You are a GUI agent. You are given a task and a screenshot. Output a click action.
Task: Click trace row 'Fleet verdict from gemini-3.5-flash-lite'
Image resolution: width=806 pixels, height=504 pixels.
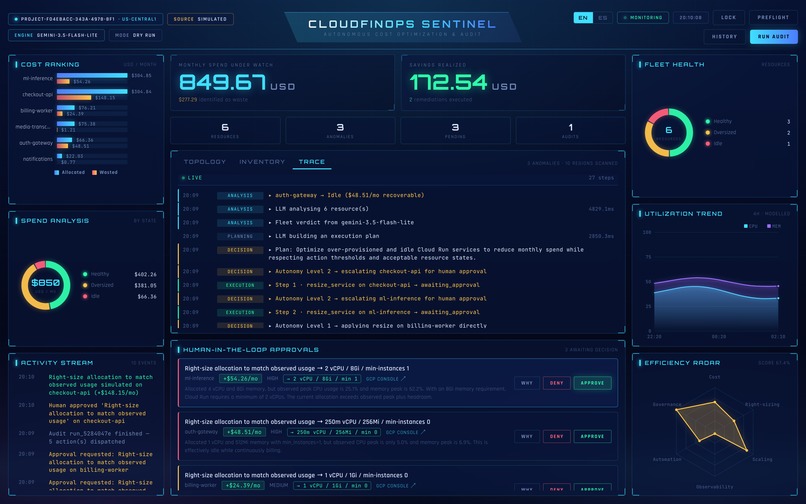pyautogui.click(x=398, y=223)
